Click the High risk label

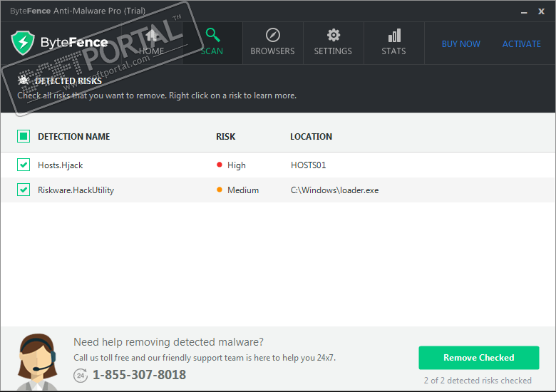point(237,165)
